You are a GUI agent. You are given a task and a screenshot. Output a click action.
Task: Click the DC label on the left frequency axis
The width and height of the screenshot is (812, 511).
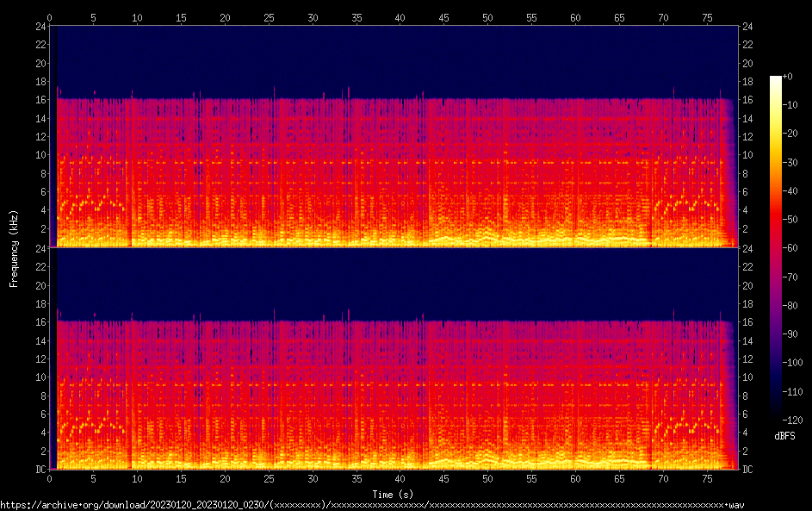(x=40, y=470)
